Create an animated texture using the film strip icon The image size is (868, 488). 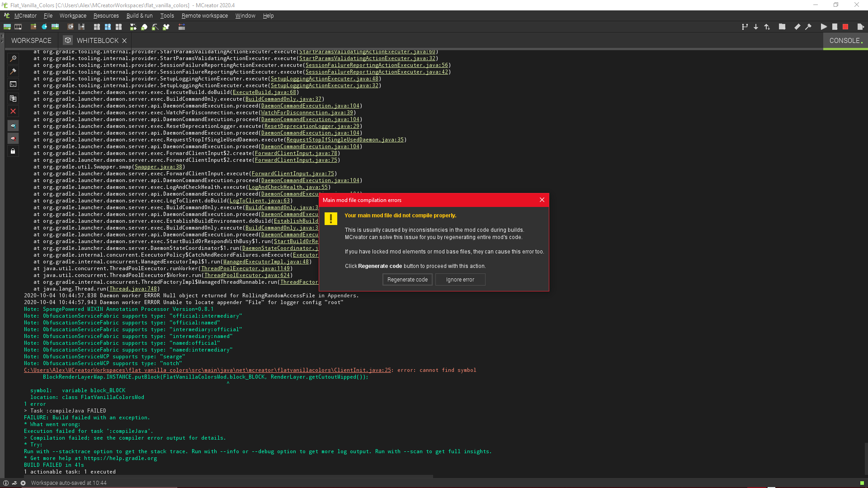[18, 27]
